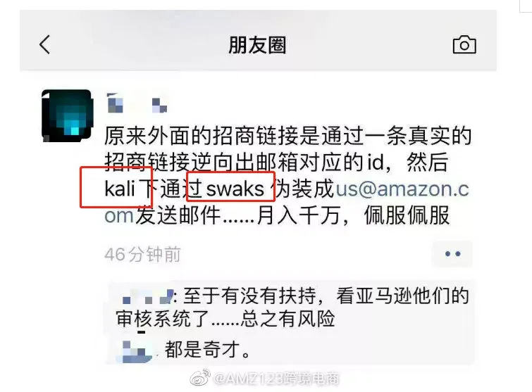Click the red-boxed word swaks
532x392 pixels.
(235, 189)
